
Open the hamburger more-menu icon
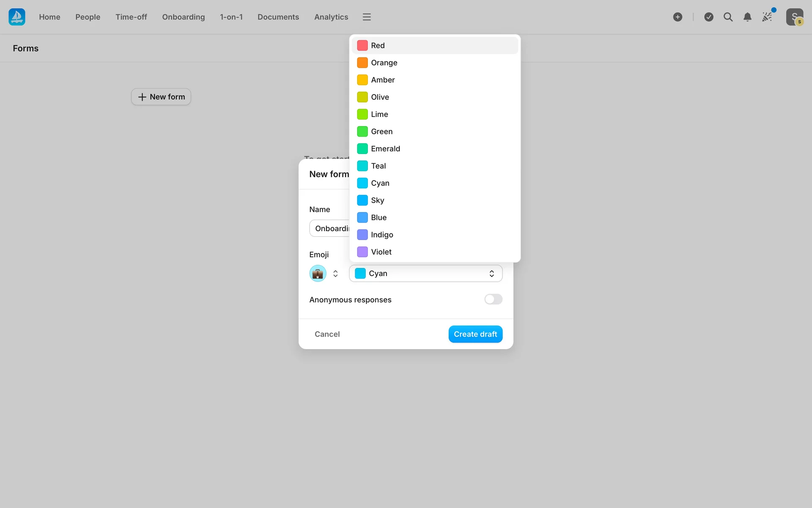pyautogui.click(x=366, y=17)
